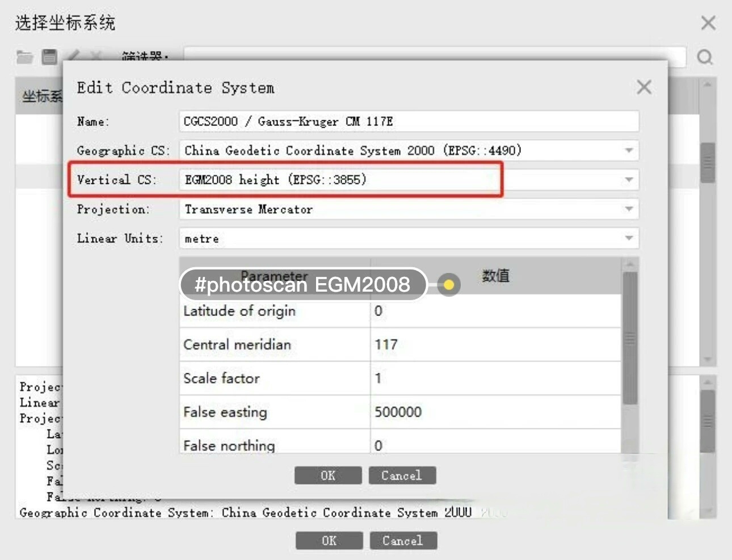The image size is (732, 560).
Task: Click the up arrow of the coordinate list scrollbar
Action: (x=708, y=85)
